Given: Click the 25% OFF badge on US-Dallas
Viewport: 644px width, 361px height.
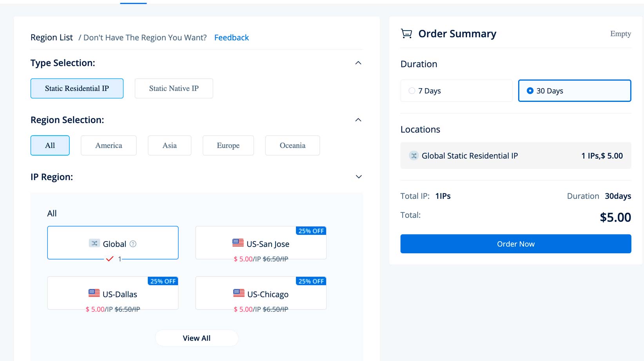Looking at the screenshot, I should (163, 281).
